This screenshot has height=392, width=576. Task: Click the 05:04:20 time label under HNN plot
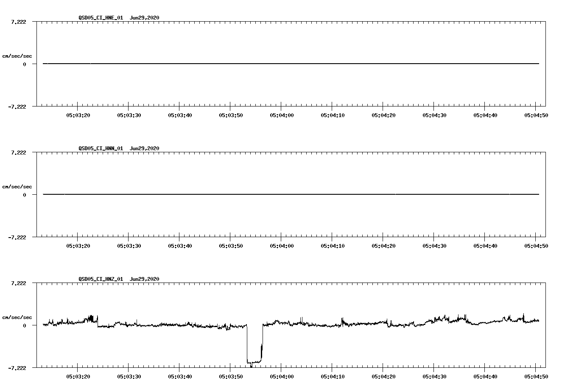click(383, 246)
